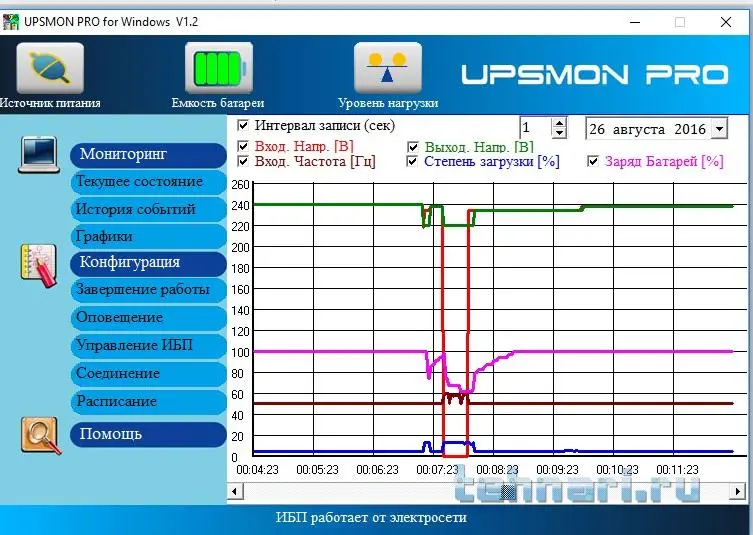Click the horizontal chart scrollbar thumb

pos(509,491)
